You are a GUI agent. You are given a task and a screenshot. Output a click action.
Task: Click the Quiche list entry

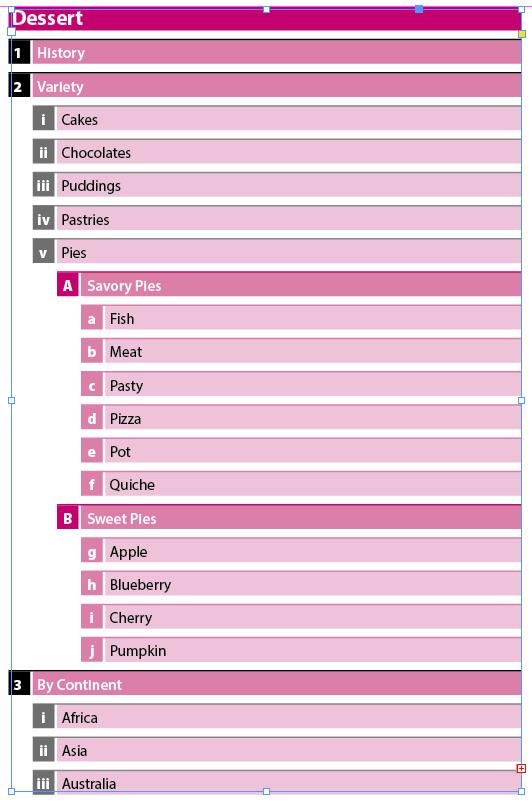coord(301,485)
